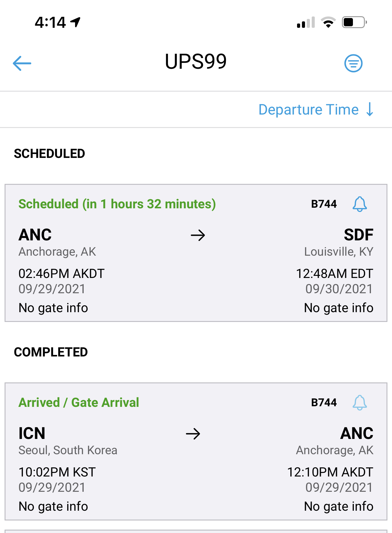Click route arrow between ICN and ANC
This screenshot has height=533, width=392.
(x=193, y=434)
